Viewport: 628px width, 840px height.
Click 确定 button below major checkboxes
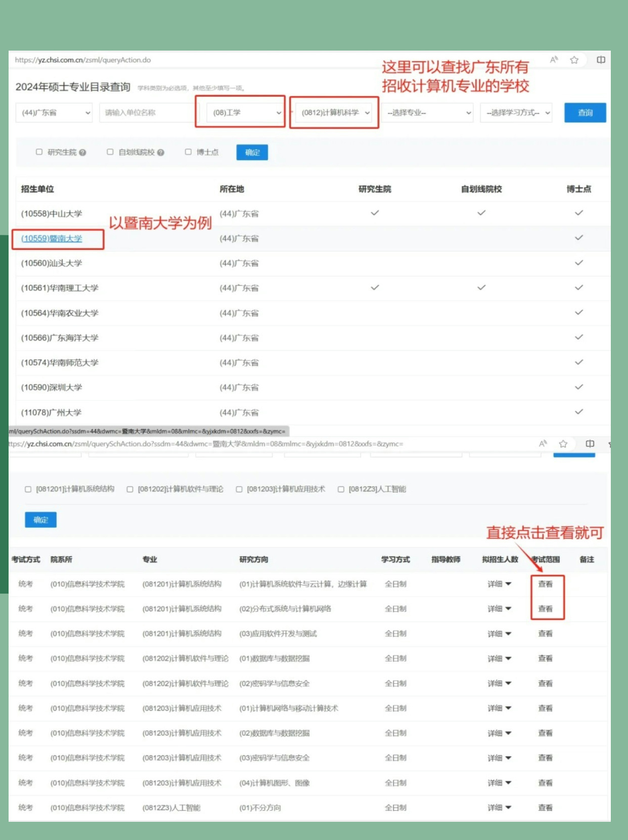click(41, 520)
